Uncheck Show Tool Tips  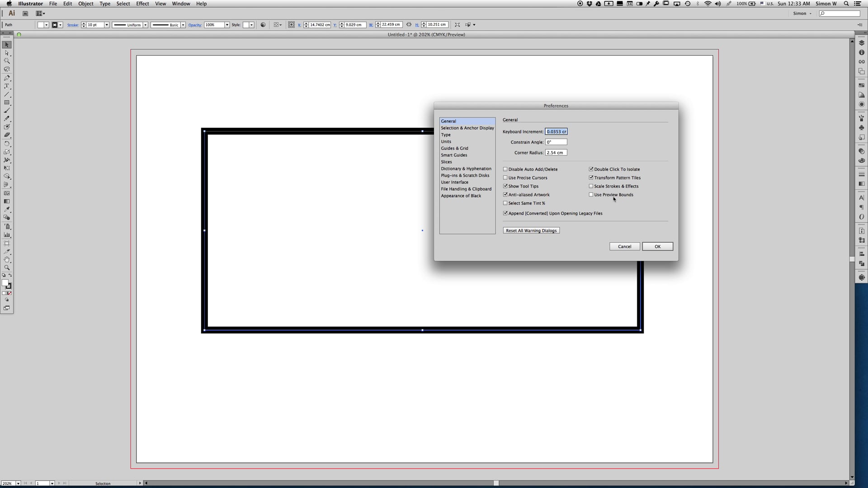point(505,186)
